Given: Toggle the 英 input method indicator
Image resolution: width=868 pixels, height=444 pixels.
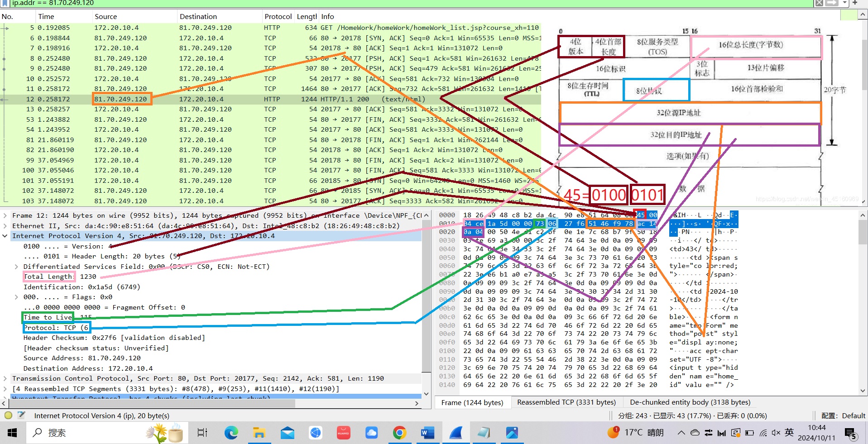Looking at the screenshot, I should point(789,432).
